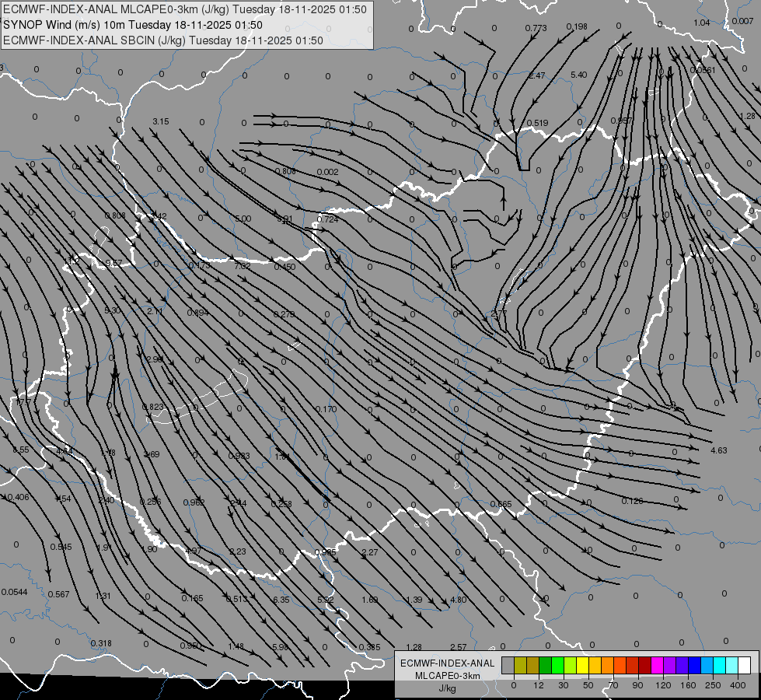Screen dimensions: 761x700
Task: Click the map value 1.04
Action: [x=701, y=23]
